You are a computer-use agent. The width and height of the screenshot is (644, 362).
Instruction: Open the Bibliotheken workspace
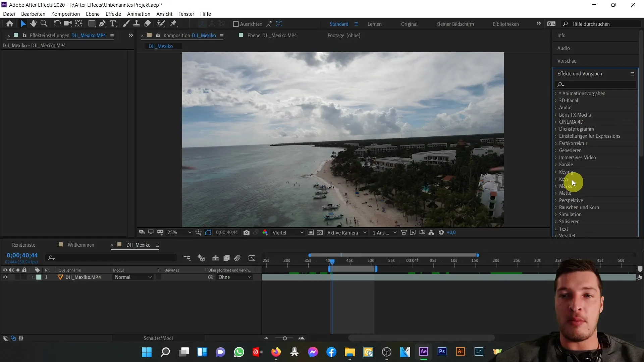(x=505, y=24)
